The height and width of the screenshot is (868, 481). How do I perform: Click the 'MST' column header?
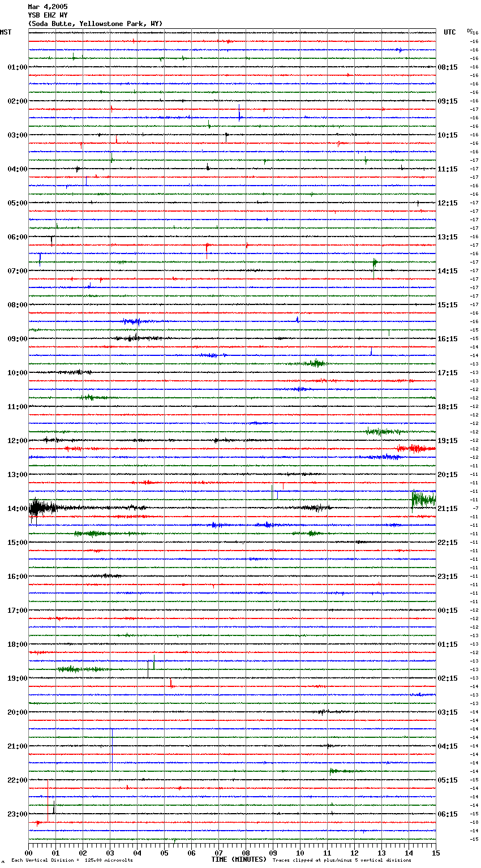6,32
